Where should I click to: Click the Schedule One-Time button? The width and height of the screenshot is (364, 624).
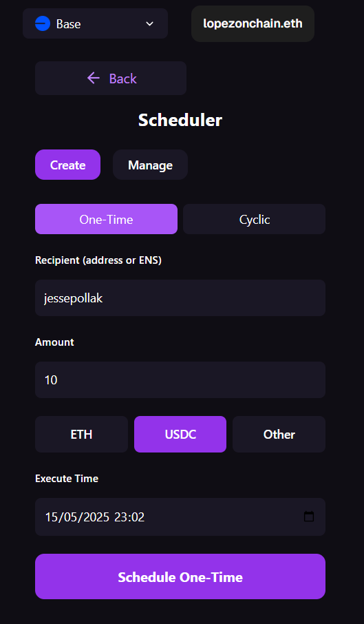180,576
